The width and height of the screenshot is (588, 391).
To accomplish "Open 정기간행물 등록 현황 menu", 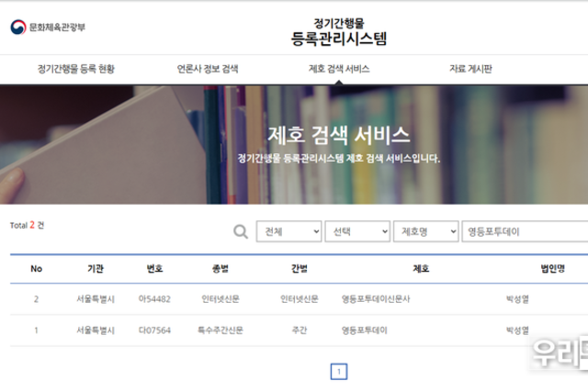I will pyautogui.click(x=76, y=69).
